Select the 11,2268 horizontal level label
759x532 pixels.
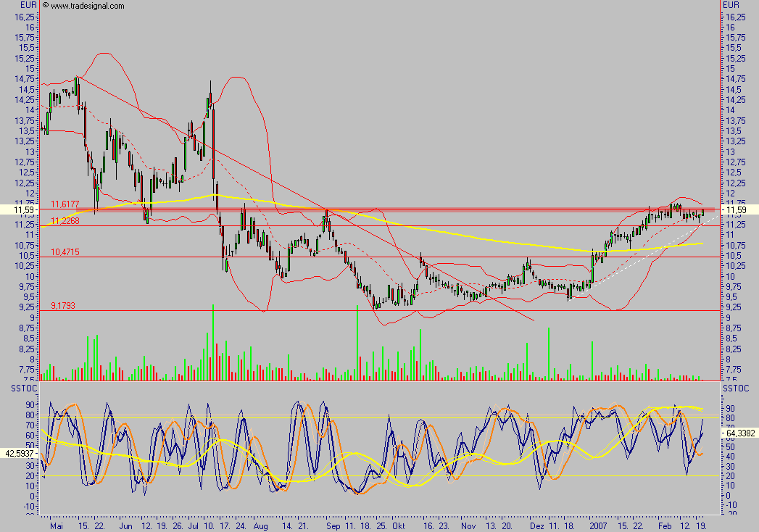click(65, 221)
